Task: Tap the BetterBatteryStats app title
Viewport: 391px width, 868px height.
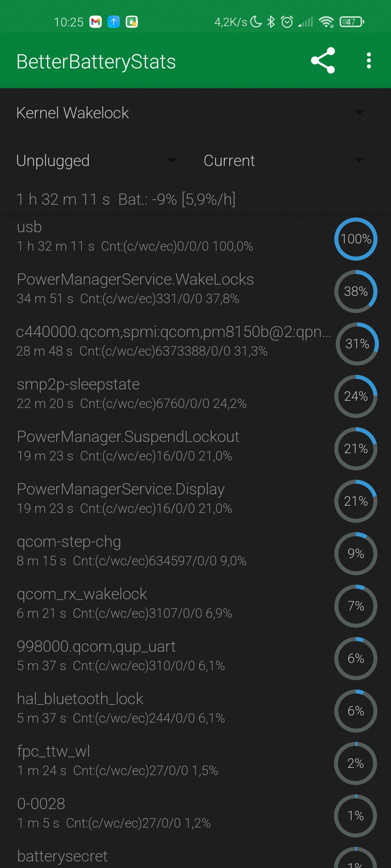Action: 96,62
